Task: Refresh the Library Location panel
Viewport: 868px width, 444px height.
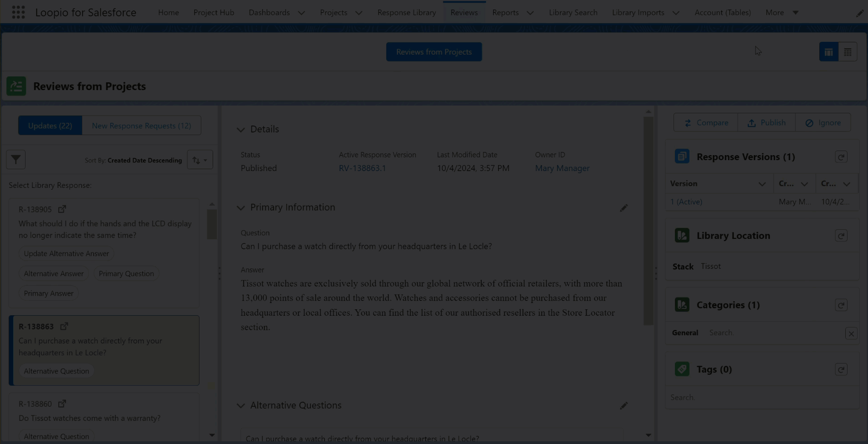Action: (841, 236)
